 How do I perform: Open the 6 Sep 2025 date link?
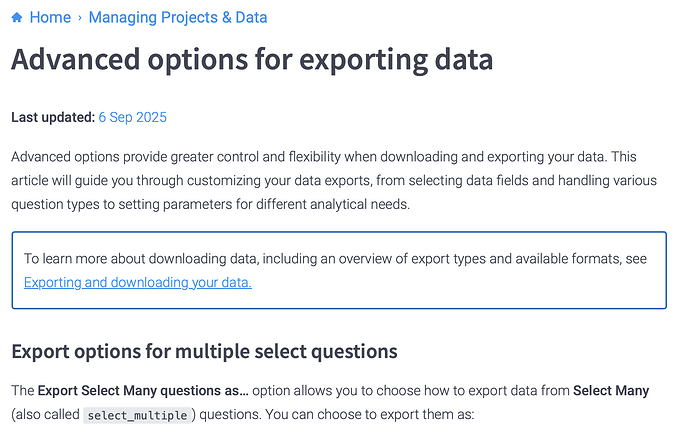pos(132,117)
